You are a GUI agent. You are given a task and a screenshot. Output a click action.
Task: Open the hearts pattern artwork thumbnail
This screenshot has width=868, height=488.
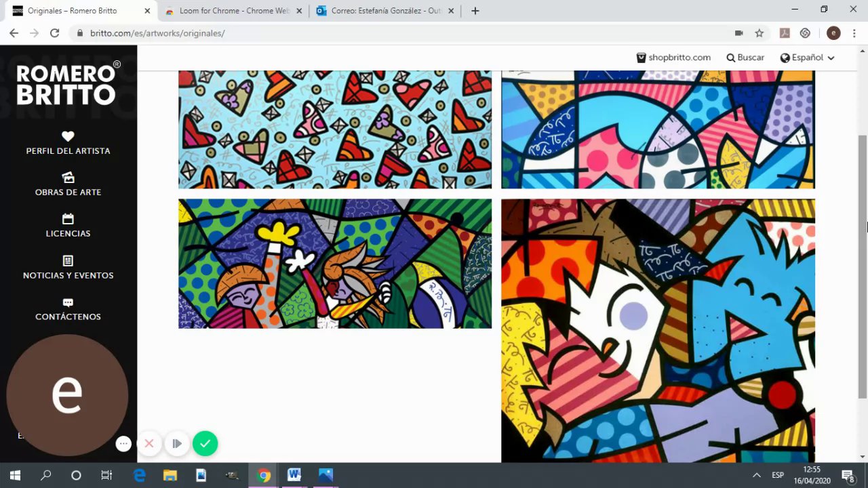(335, 129)
